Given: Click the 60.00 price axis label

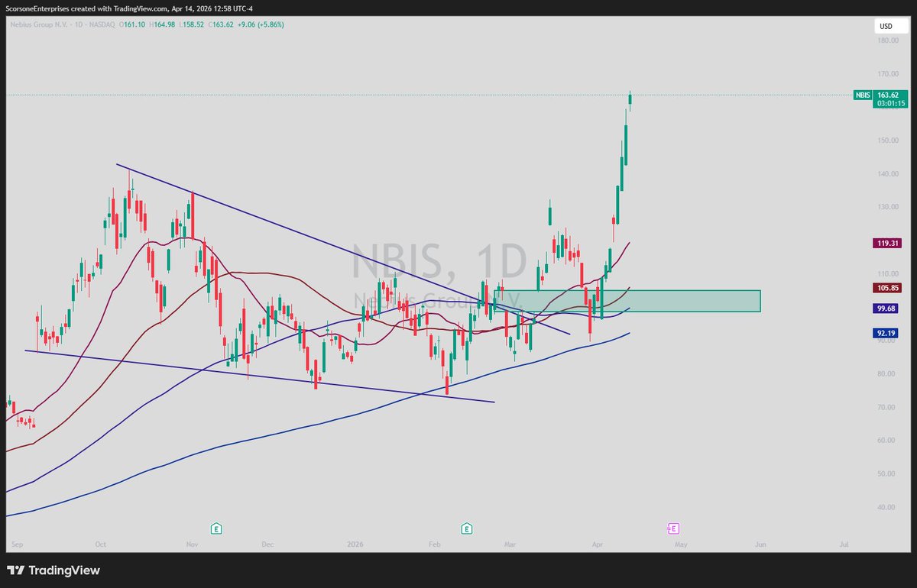Looking at the screenshot, I should pos(888,441).
